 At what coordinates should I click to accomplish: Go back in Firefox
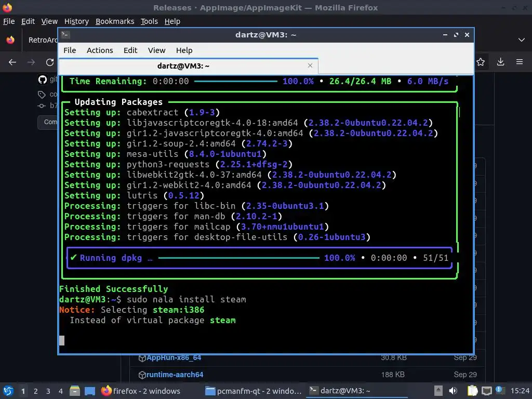point(12,62)
